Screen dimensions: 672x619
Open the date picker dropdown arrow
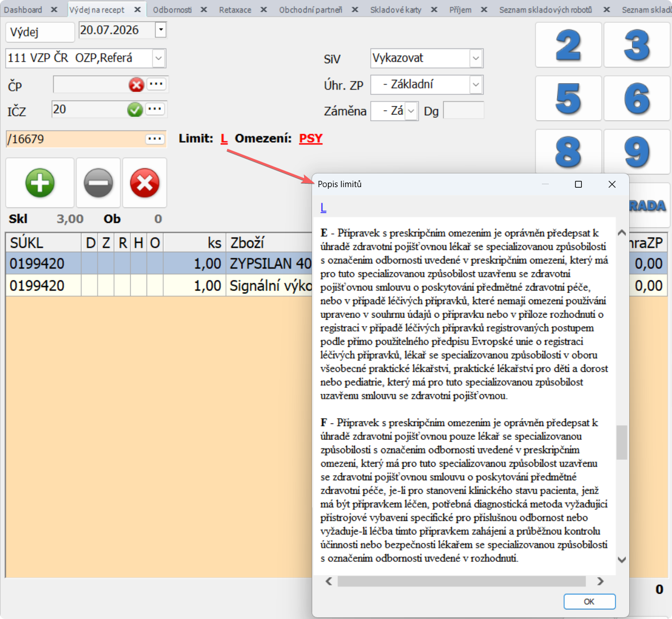click(161, 30)
